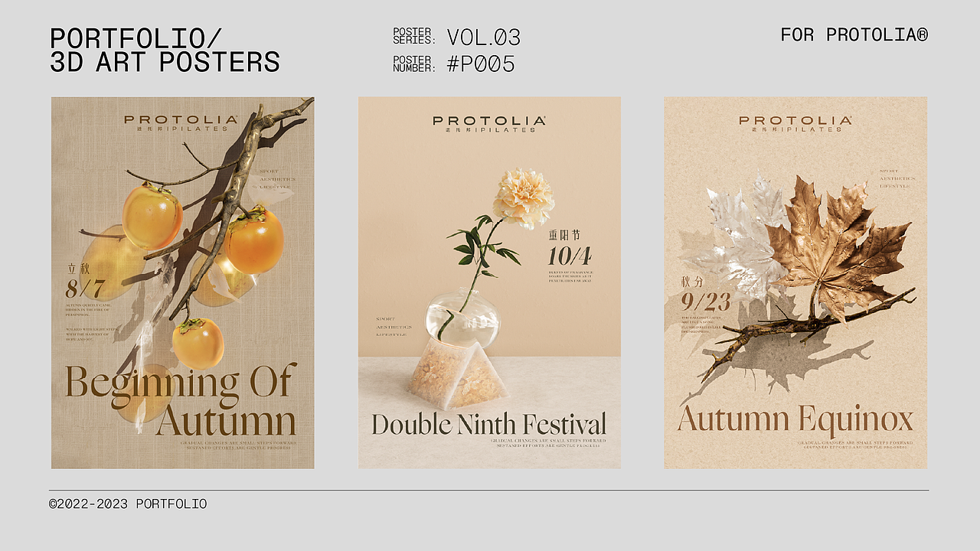Image resolution: width=980 pixels, height=551 pixels.
Task: Click the 10/4 date on the middle poster
Action: [569, 255]
